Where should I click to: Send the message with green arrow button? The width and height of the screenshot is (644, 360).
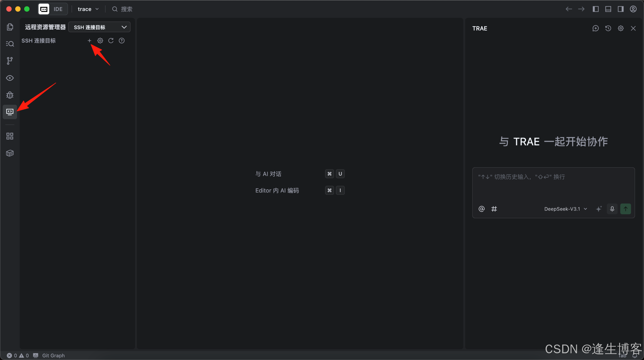point(626,209)
